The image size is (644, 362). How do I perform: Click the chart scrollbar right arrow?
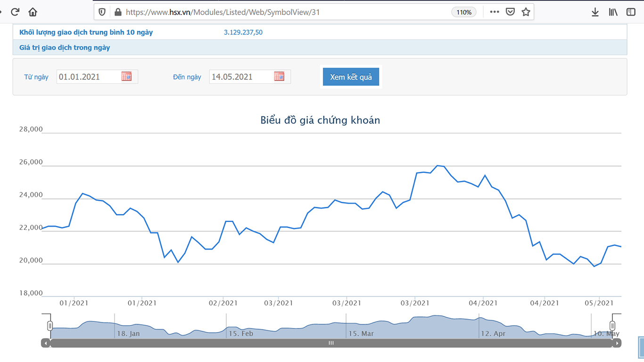pyautogui.click(x=617, y=343)
